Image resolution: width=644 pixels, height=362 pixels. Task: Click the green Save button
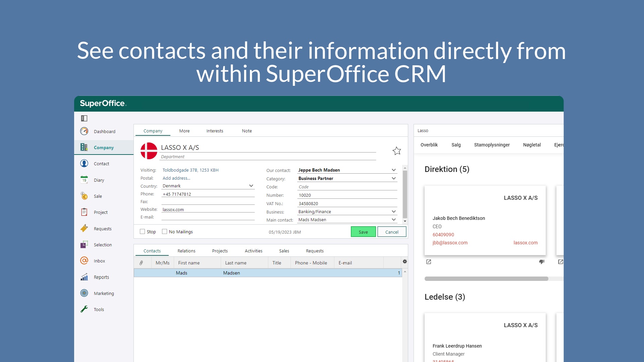[363, 232]
